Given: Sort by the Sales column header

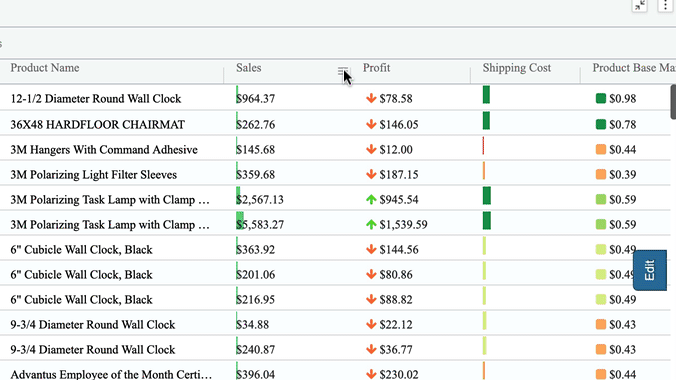Looking at the screenshot, I should 248,68.
